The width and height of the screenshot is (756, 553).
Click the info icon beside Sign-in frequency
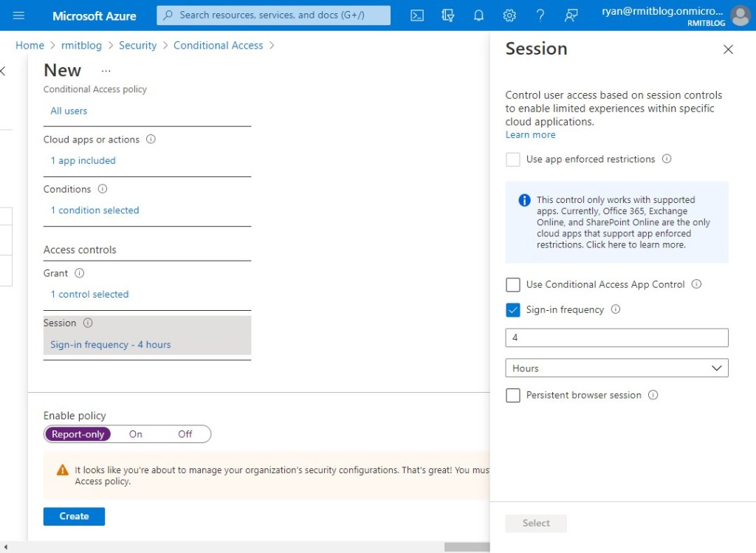pos(616,309)
